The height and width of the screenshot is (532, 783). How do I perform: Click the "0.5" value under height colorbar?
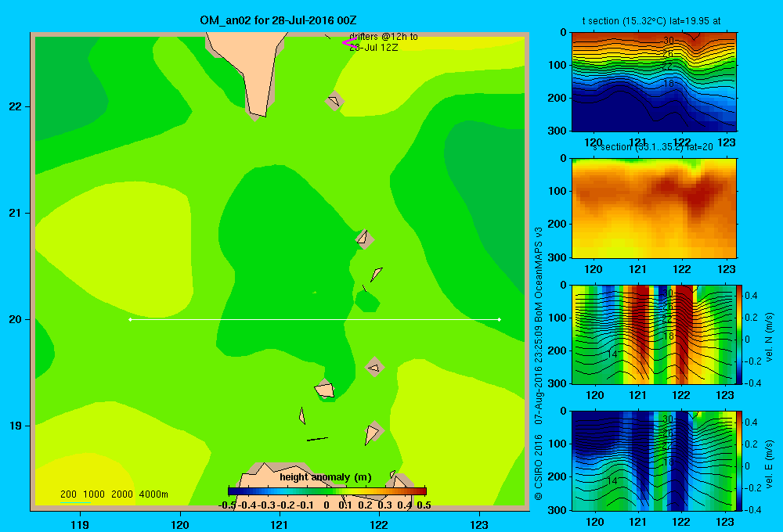[x=424, y=505]
